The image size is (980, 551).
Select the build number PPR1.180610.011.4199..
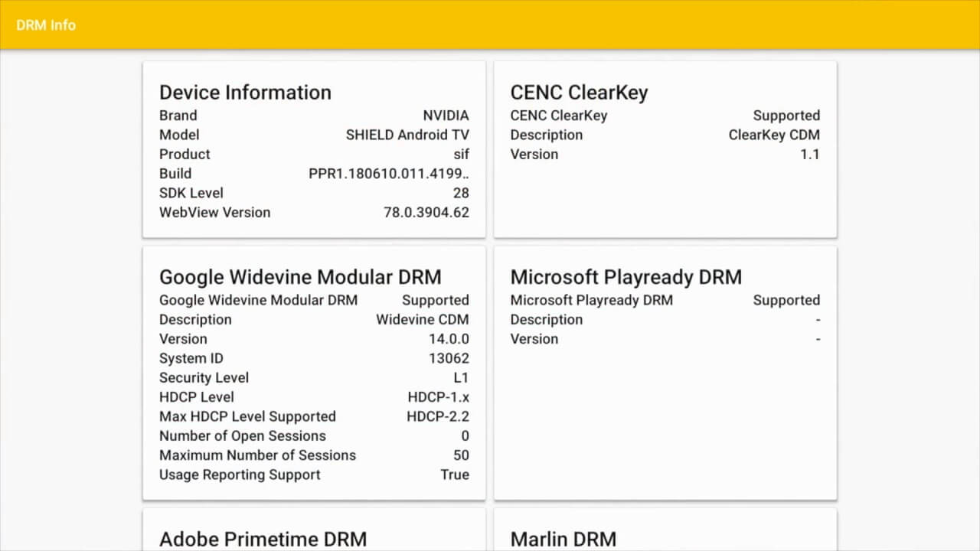(x=389, y=174)
